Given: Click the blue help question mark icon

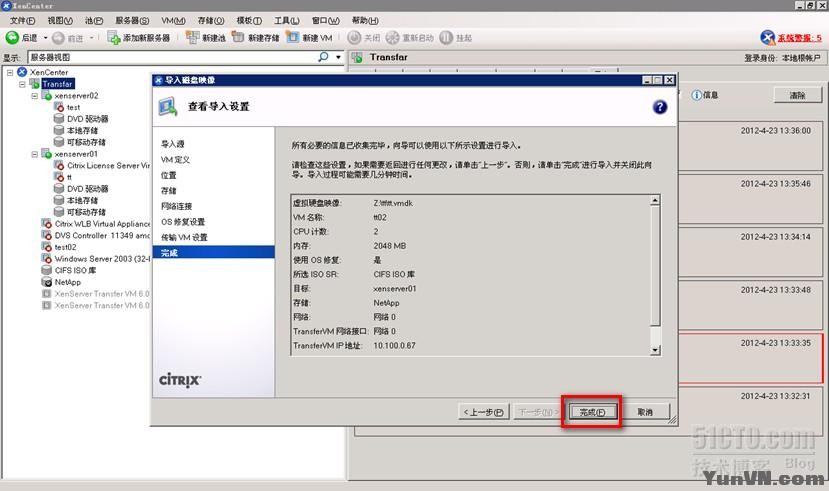Looking at the screenshot, I should coord(659,107).
